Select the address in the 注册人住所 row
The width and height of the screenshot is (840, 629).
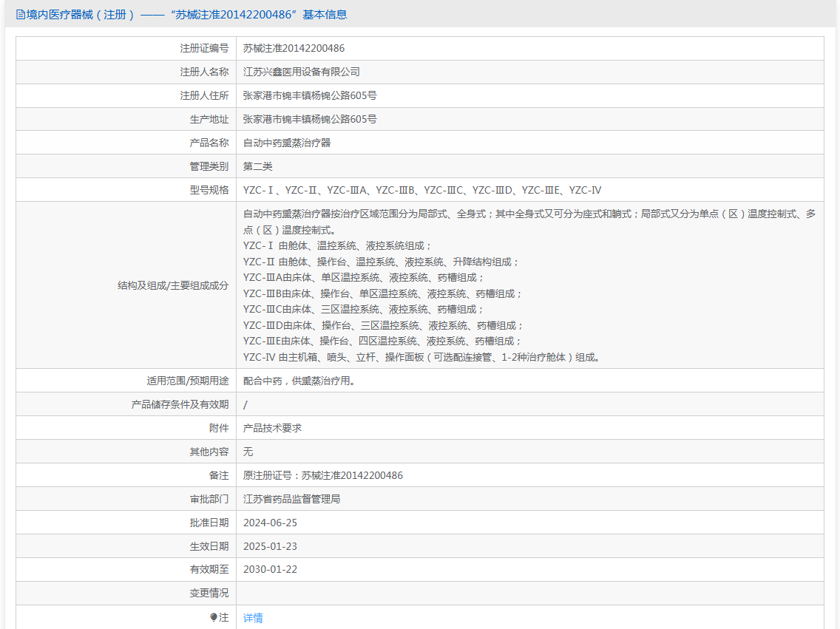(310, 95)
